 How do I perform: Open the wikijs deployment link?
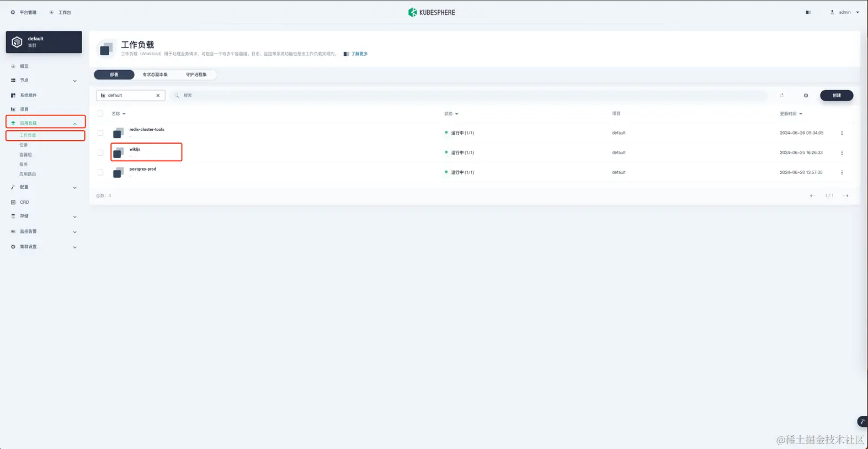coord(135,149)
